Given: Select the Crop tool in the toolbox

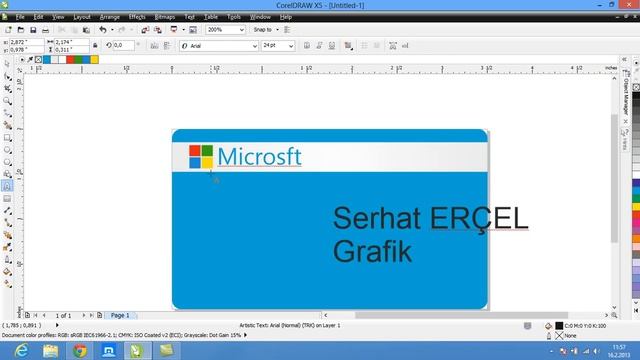Looking at the screenshot, I should 7,89.
